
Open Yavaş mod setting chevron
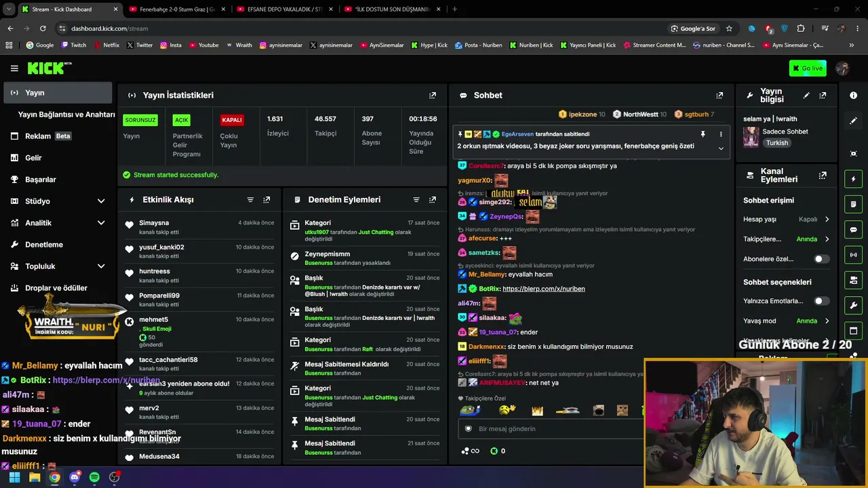(827, 321)
